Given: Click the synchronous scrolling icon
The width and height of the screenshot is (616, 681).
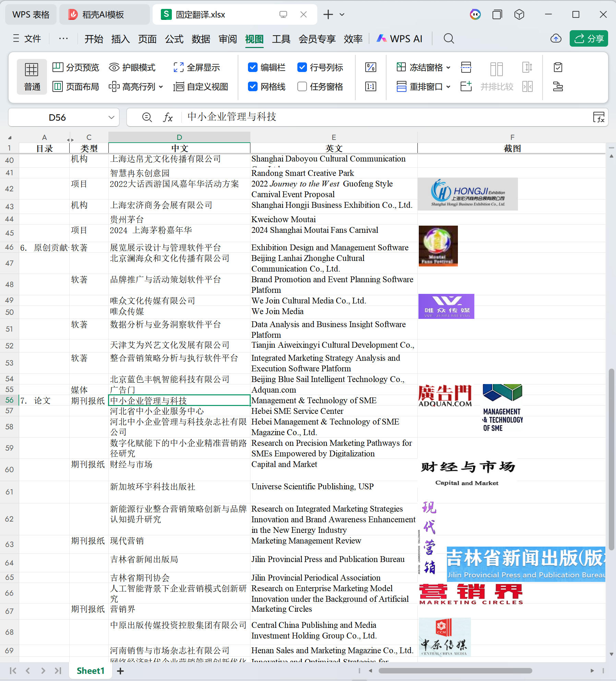Looking at the screenshot, I should tap(527, 67).
